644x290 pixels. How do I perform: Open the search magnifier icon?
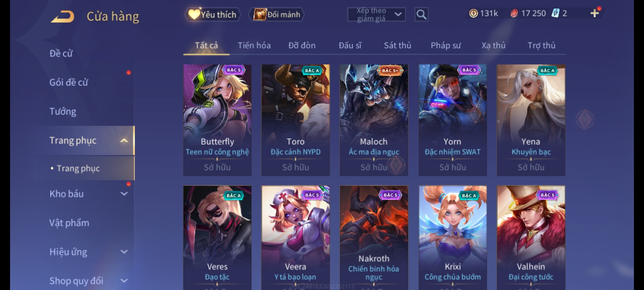point(421,15)
